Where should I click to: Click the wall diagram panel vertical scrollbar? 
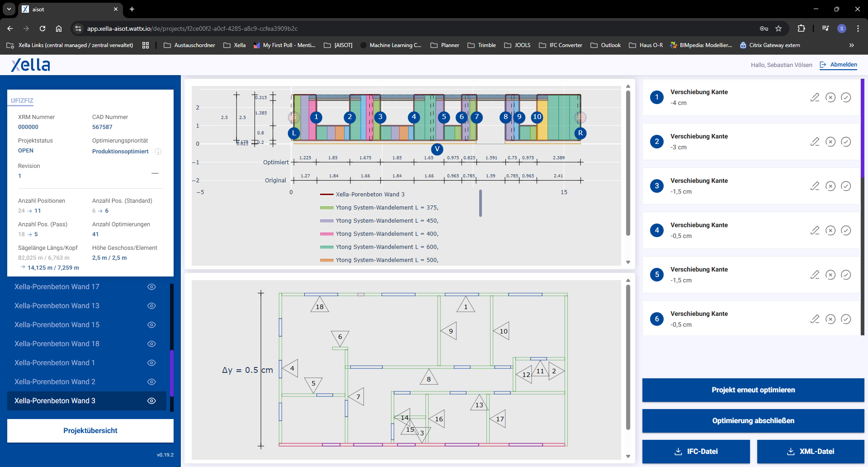point(628,163)
